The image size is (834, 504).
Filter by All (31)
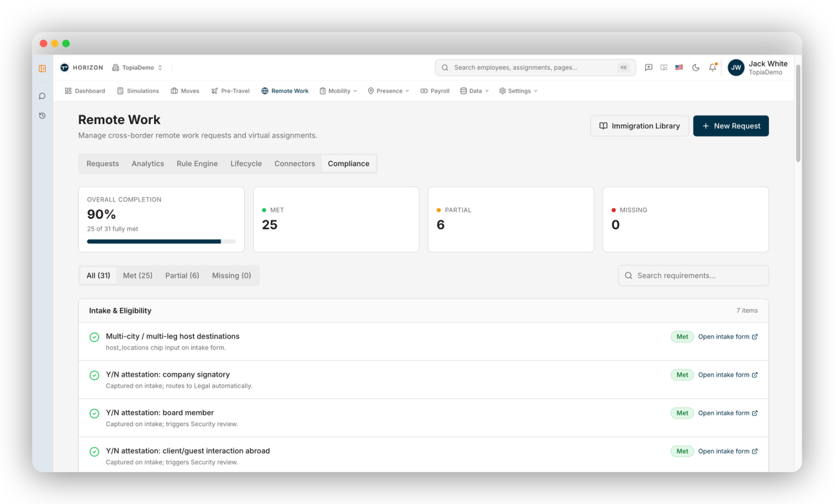(98, 275)
